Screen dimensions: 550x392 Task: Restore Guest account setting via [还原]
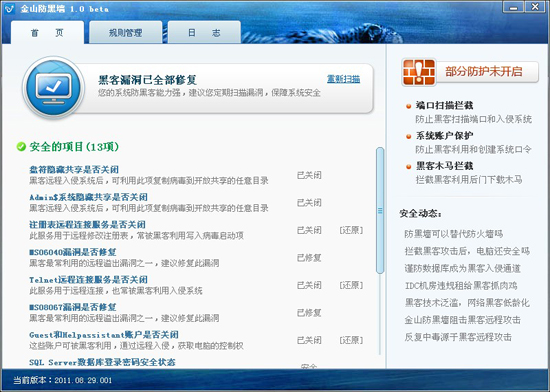(351, 340)
